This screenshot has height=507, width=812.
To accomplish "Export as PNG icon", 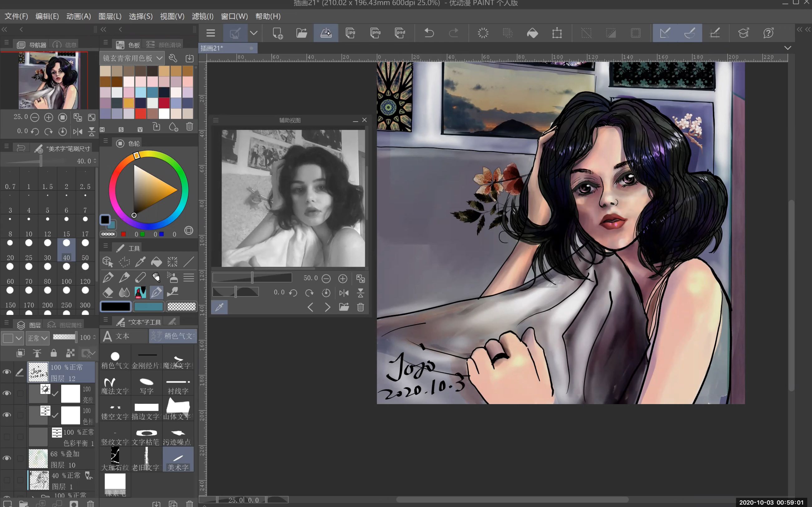I will click(375, 33).
